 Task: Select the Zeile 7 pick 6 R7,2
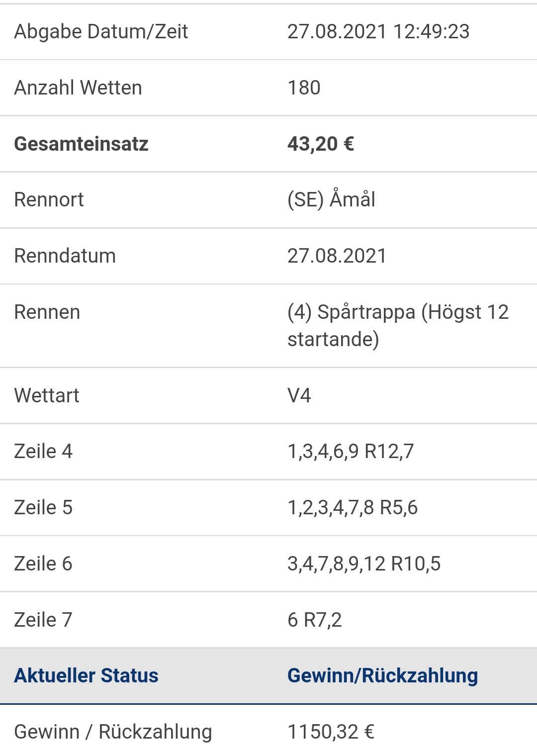point(315,620)
